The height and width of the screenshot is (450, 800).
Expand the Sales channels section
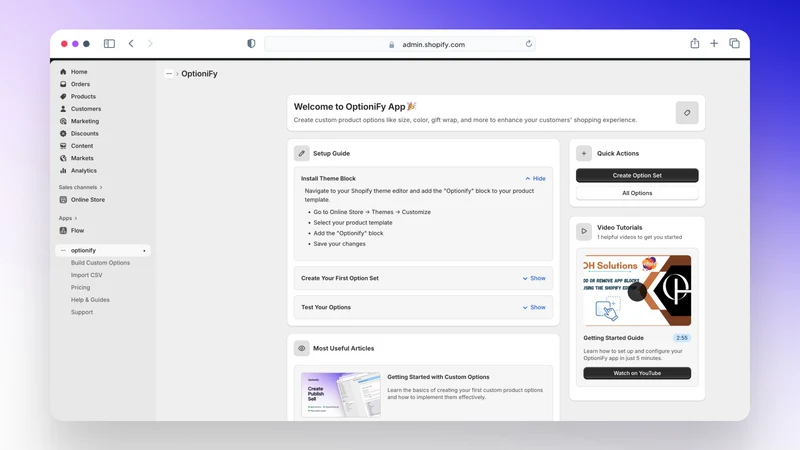pyautogui.click(x=81, y=187)
